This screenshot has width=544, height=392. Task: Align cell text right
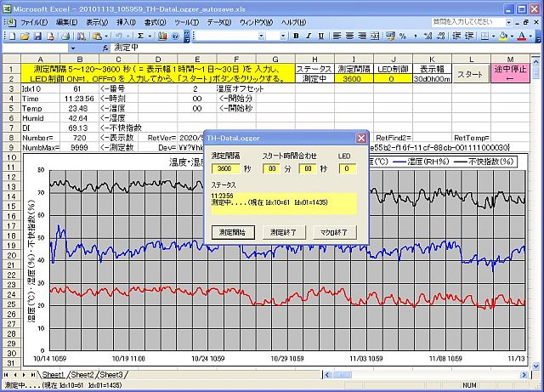(x=362, y=36)
